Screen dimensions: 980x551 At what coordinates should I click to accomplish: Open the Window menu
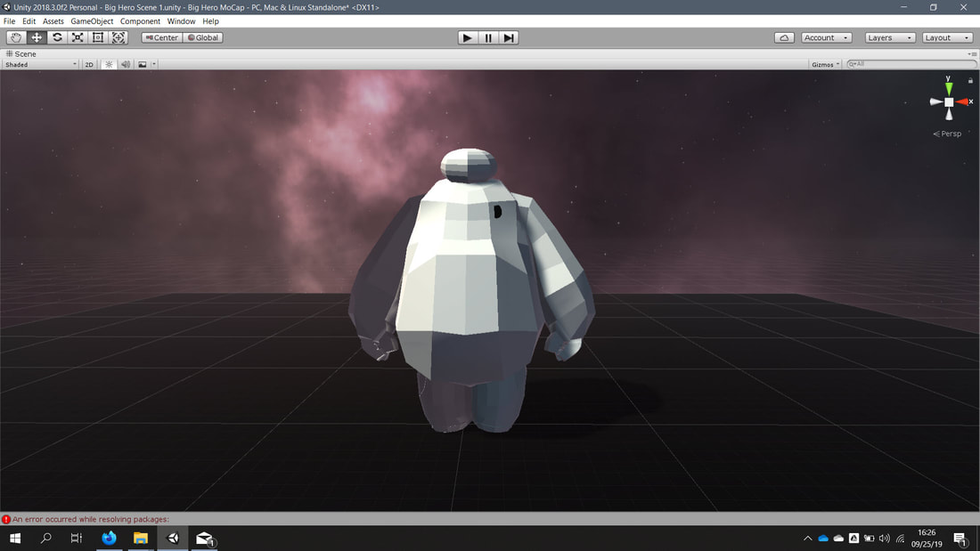181,20
